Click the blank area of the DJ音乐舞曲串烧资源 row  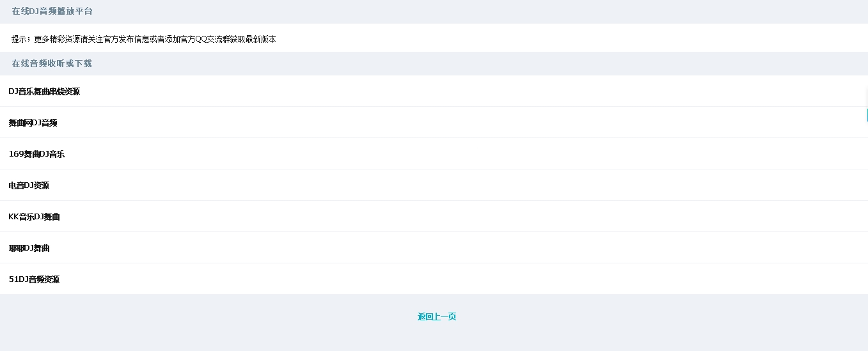click(x=448, y=91)
